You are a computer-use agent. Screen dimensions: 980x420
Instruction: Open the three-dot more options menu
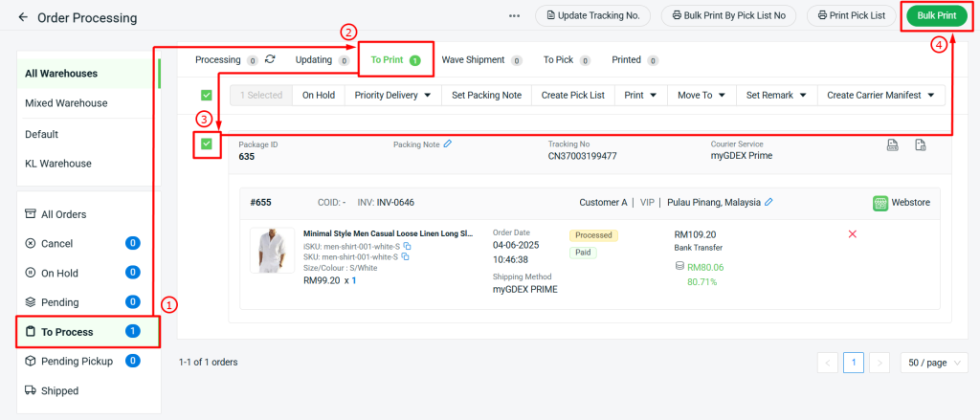[x=514, y=16]
